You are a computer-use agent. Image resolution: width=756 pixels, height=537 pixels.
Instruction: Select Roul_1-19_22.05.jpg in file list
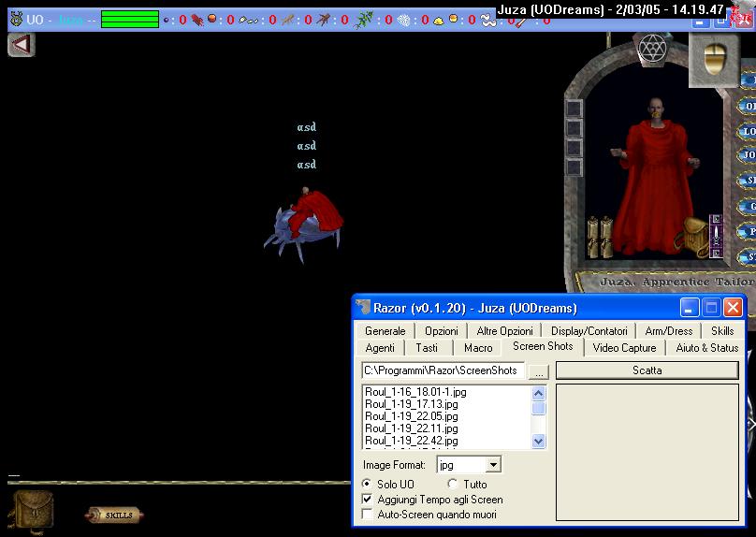point(412,416)
